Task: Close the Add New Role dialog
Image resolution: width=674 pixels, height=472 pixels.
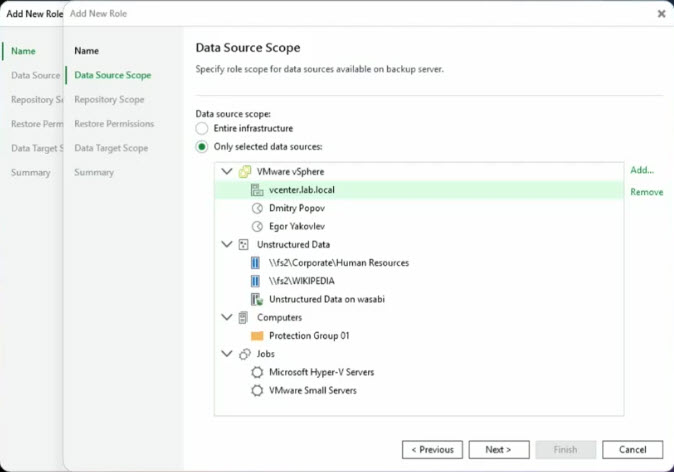Action: pyautogui.click(x=662, y=14)
